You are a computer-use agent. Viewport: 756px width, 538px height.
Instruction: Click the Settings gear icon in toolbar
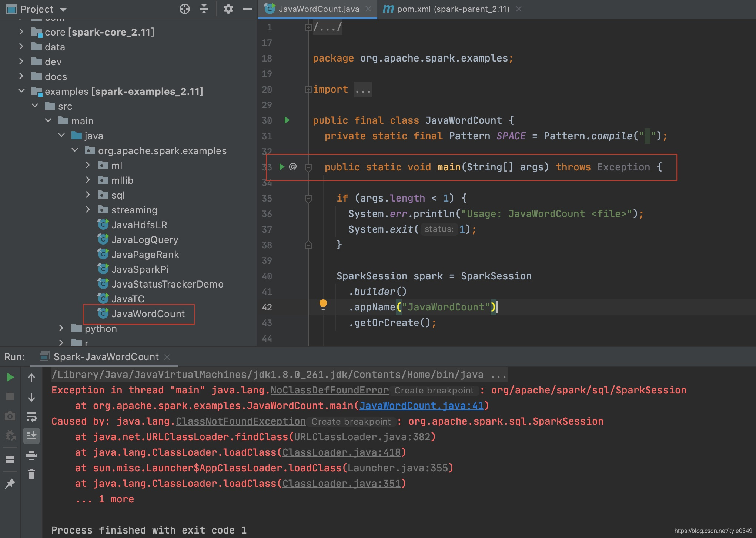tap(227, 8)
